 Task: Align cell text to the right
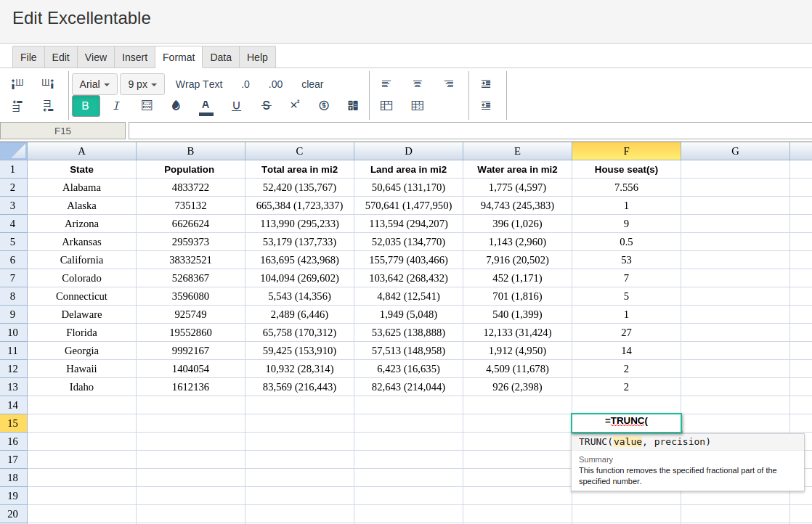click(449, 84)
